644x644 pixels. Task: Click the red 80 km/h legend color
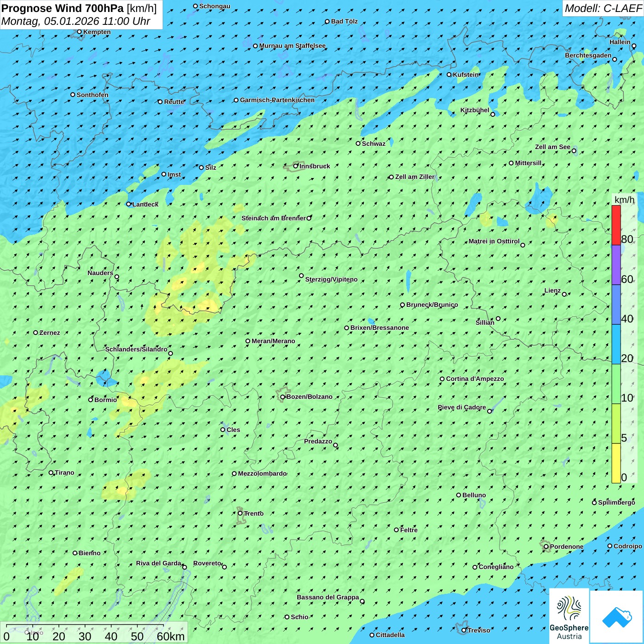tap(616, 225)
